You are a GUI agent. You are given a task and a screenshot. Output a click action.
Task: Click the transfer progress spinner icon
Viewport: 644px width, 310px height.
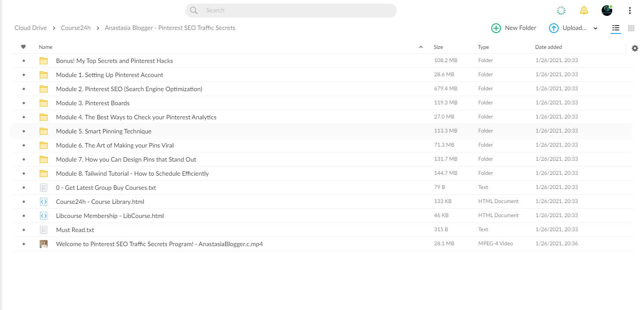coord(561,11)
